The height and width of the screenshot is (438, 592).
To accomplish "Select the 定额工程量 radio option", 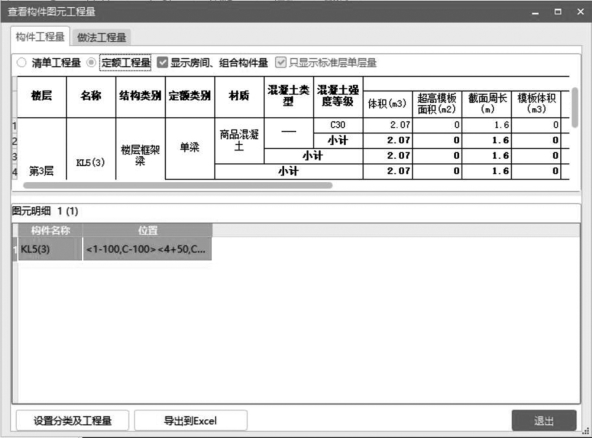I will tap(91, 63).
